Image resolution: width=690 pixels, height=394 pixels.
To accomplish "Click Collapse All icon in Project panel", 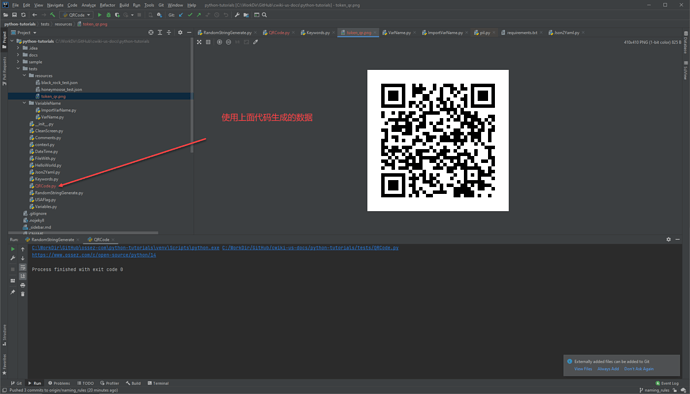I will (169, 33).
